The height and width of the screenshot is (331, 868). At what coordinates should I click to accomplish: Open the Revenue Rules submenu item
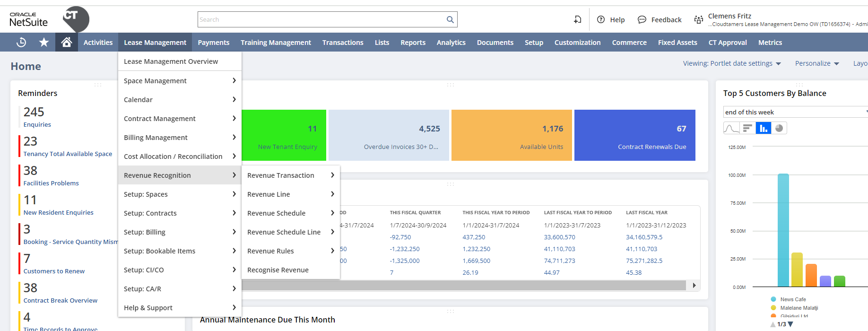pos(291,251)
